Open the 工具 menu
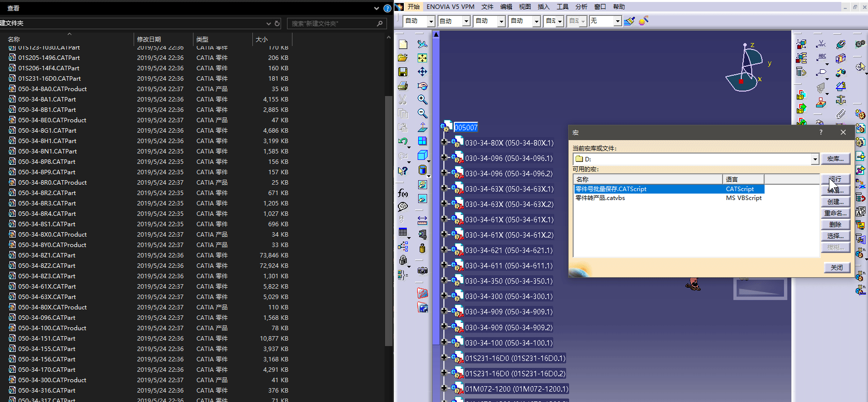Viewport: 868px width, 402px height. [563, 7]
